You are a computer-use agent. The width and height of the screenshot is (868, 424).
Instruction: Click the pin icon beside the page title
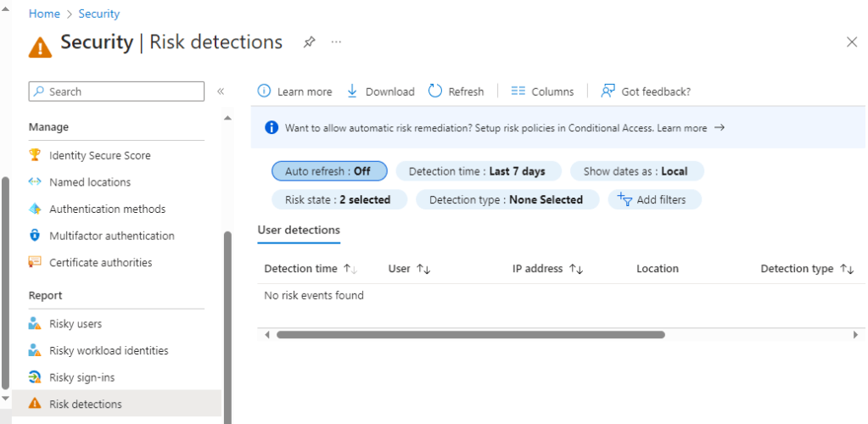click(x=310, y=42)
